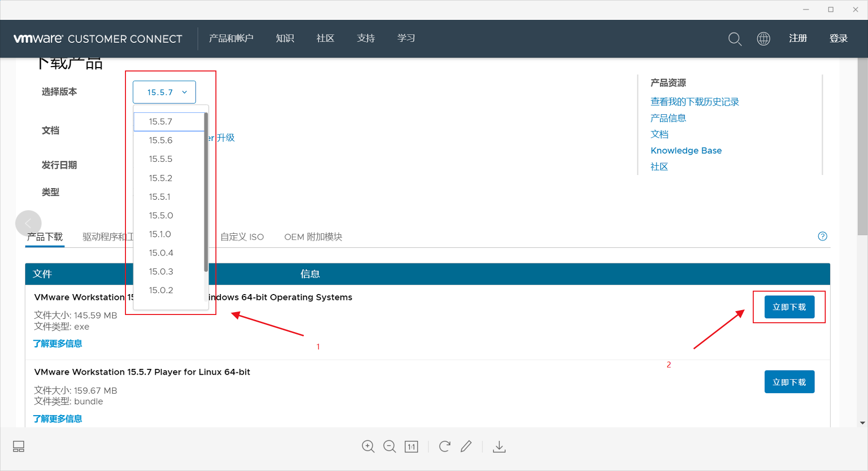Close the viewer window
The width and height of the screenshot is (868, 471).
[x=855, y=10]
